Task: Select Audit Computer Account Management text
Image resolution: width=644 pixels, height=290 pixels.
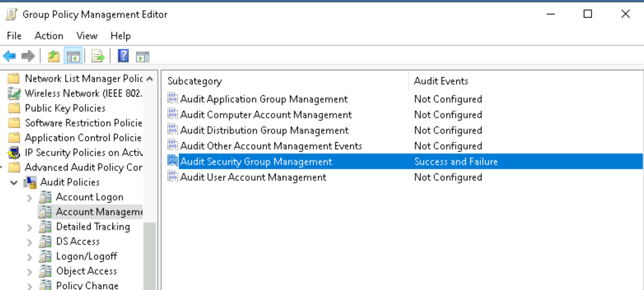Action: 266,115
